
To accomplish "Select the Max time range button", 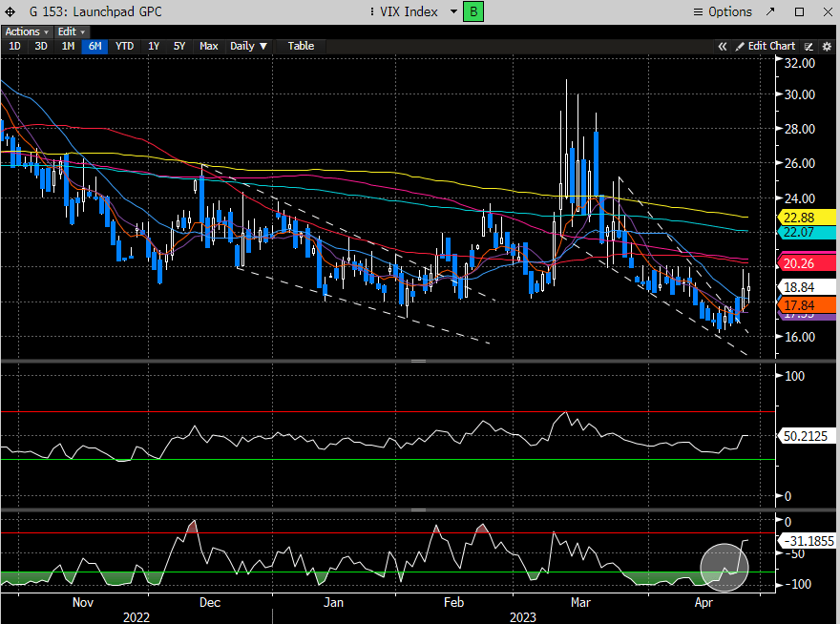I will [209, 46].
